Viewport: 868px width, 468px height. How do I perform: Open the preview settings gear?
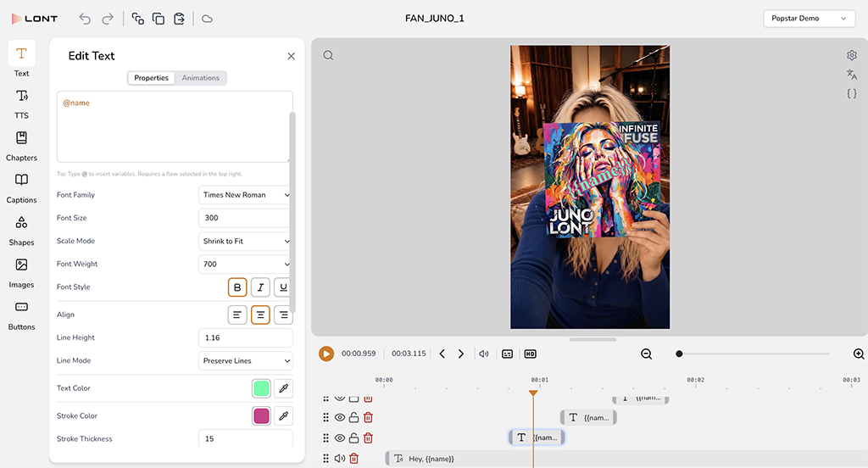pos(852,55)
